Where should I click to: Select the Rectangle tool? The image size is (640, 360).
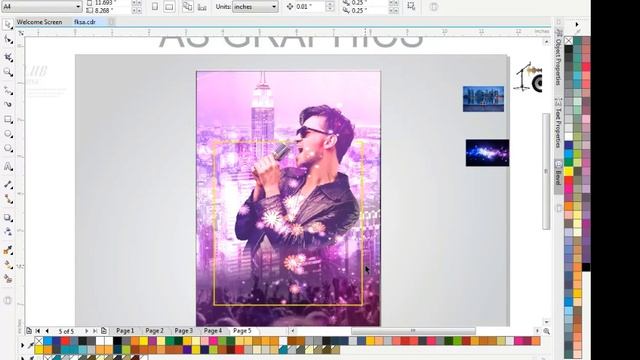coord(8,120)
